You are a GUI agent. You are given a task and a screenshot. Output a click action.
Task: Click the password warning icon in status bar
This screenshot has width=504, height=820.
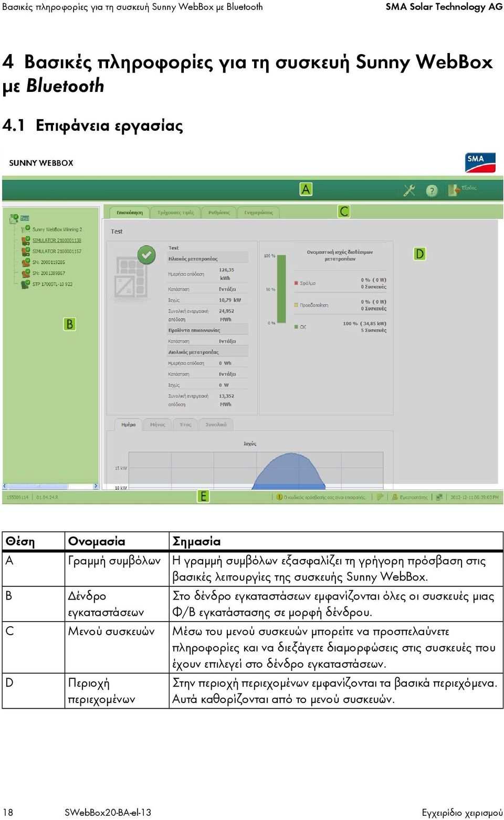(279, 497)
